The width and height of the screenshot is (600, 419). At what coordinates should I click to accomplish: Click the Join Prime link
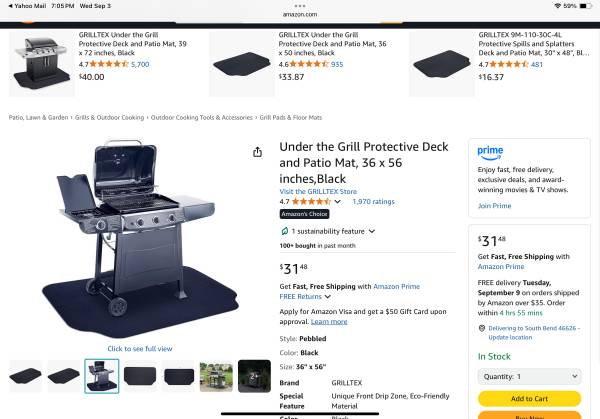(x=494, y=205)
